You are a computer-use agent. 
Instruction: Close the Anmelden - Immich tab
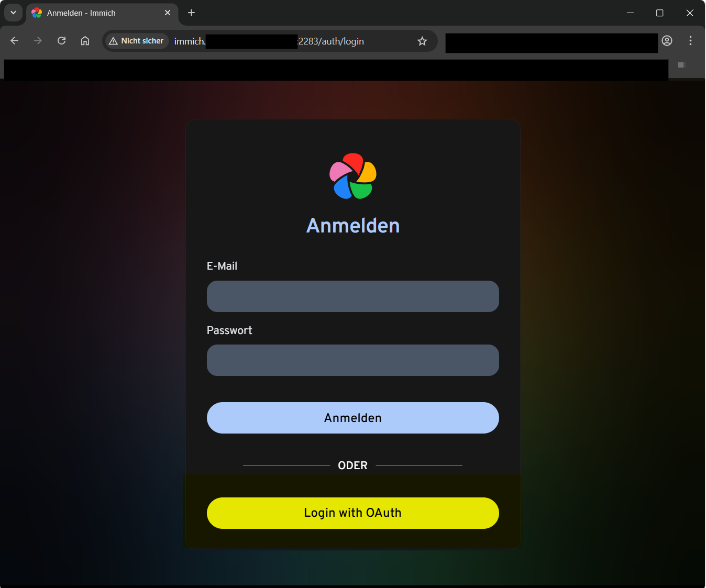click(x=168, y=13)
